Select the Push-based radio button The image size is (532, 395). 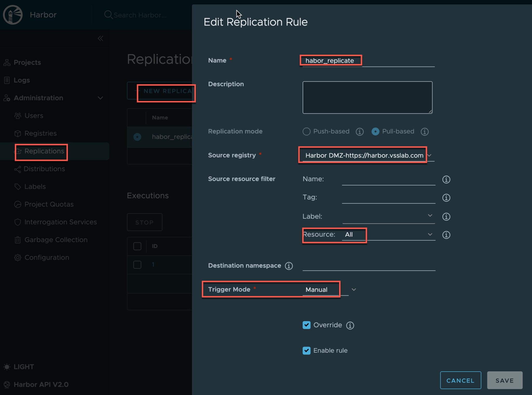pyautogui.click(x=307, y=132)
